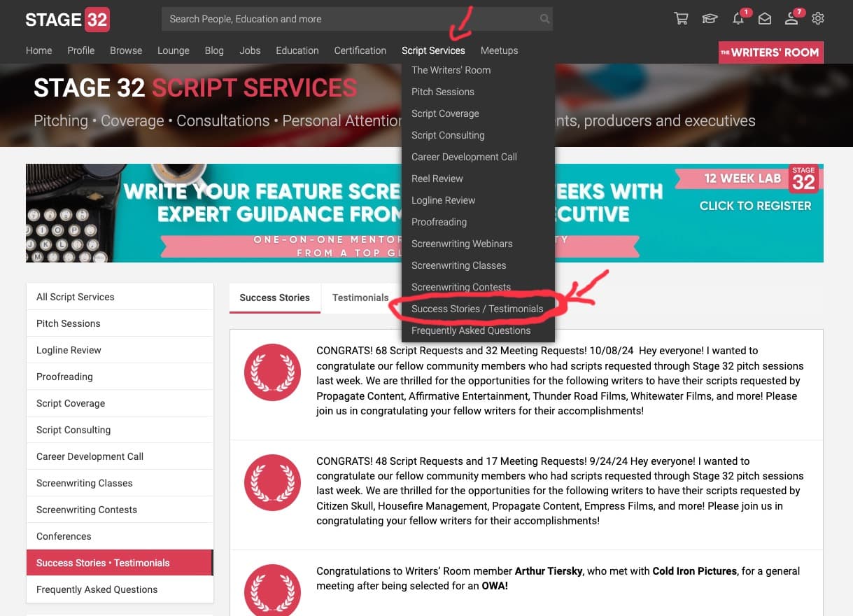
Task: Open the Script Services navigation menu
Action: 433,50
